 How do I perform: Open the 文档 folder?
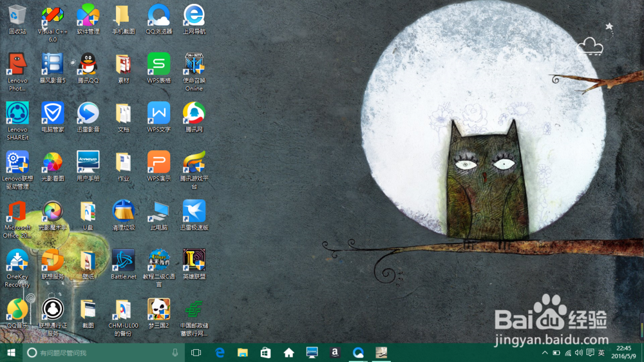click(x=123, y=117)
